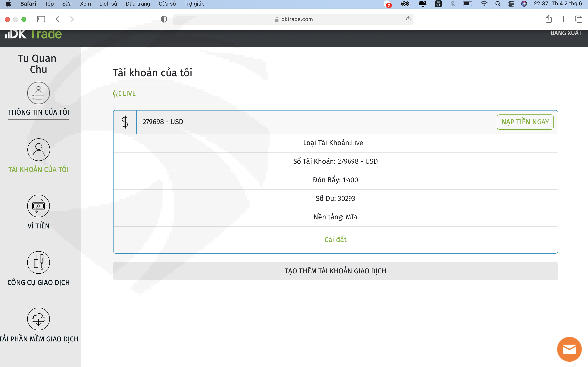Click the dollar sign icon on account header
588x367 pixels.
125,122
